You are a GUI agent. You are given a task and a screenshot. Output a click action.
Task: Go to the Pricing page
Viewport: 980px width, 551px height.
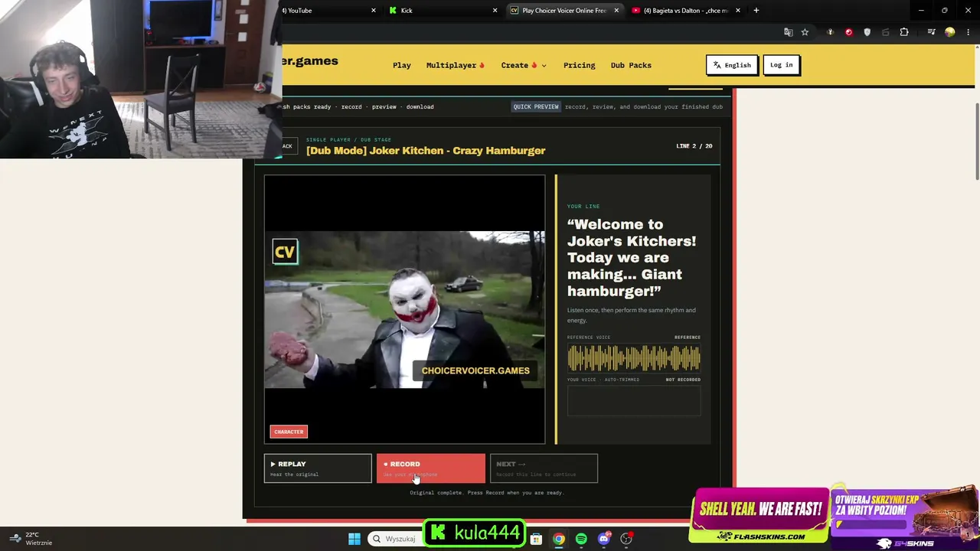(x=580, y=65)
